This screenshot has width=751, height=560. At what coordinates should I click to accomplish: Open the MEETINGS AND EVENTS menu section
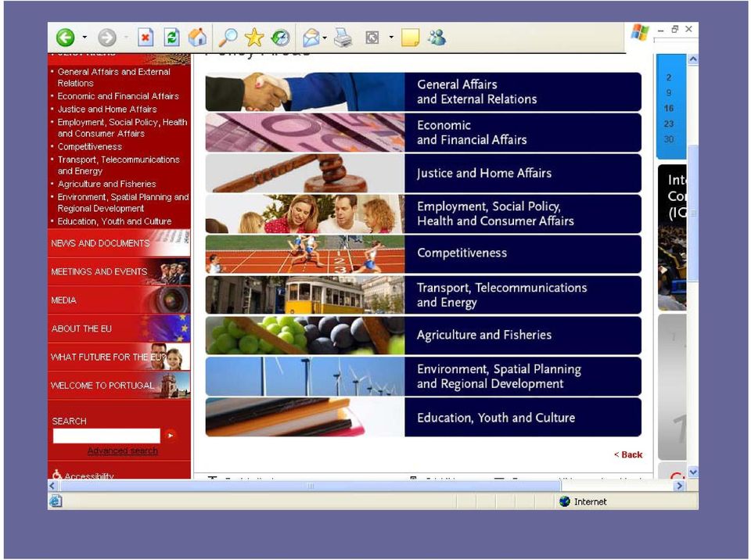119,271
